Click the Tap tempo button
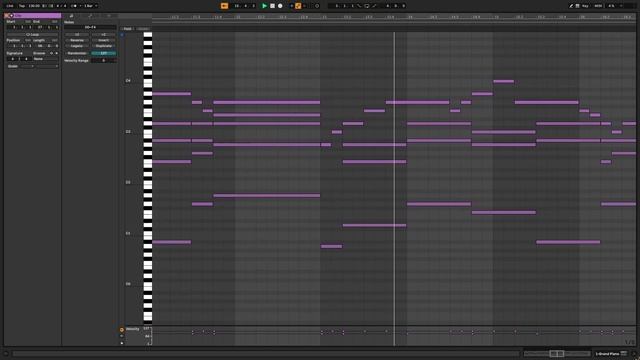This screenshot has width=640, height=360. [x=22, y=6]
